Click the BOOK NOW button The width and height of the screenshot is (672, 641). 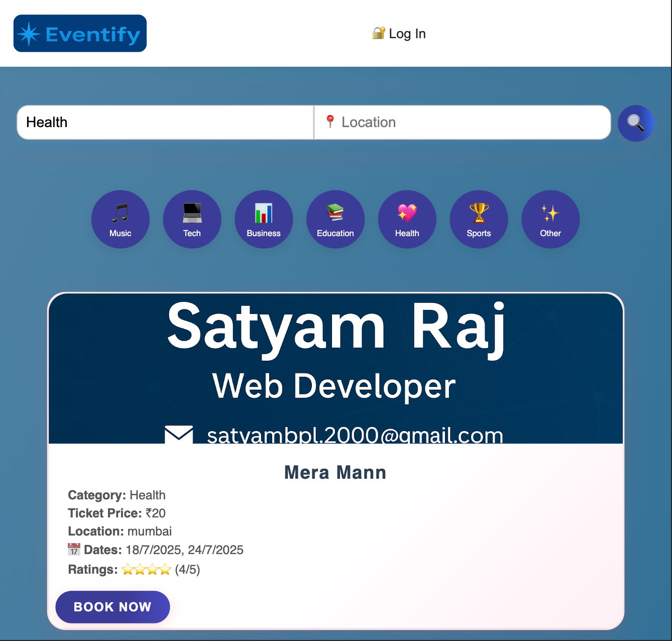pyautogui.click(x=113, y=607)
